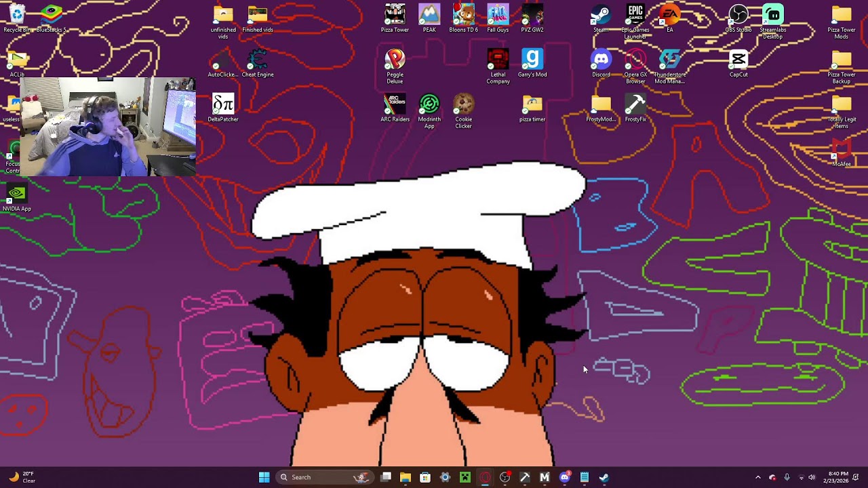Open Microsoft Store from the taskbar
868x488 pixels.
click(x=425, y=477)
